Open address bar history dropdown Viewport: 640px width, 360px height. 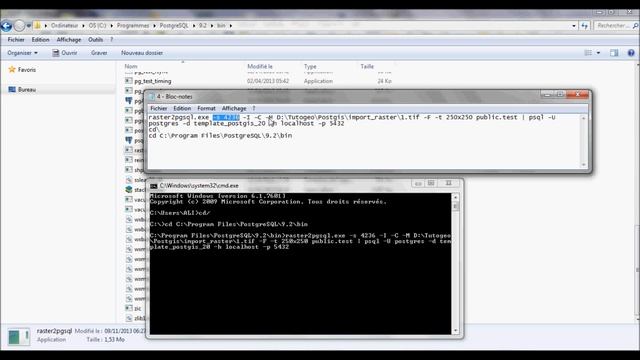point(574,26)
